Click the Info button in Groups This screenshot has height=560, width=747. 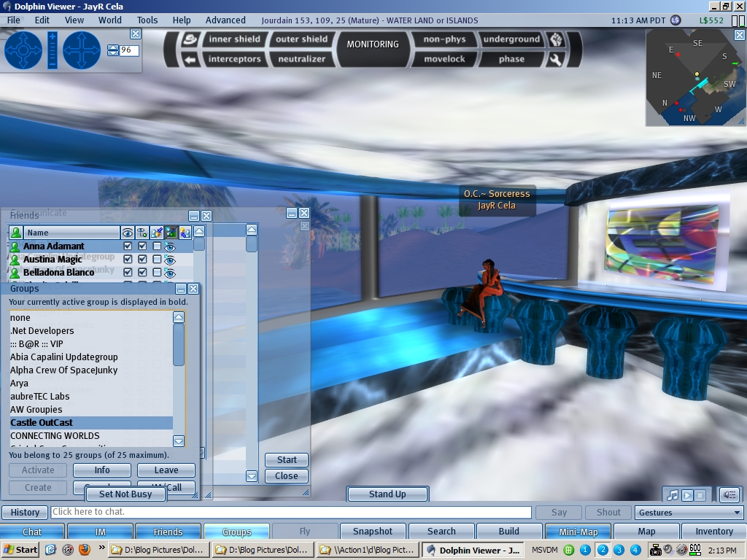coord(102,470)
